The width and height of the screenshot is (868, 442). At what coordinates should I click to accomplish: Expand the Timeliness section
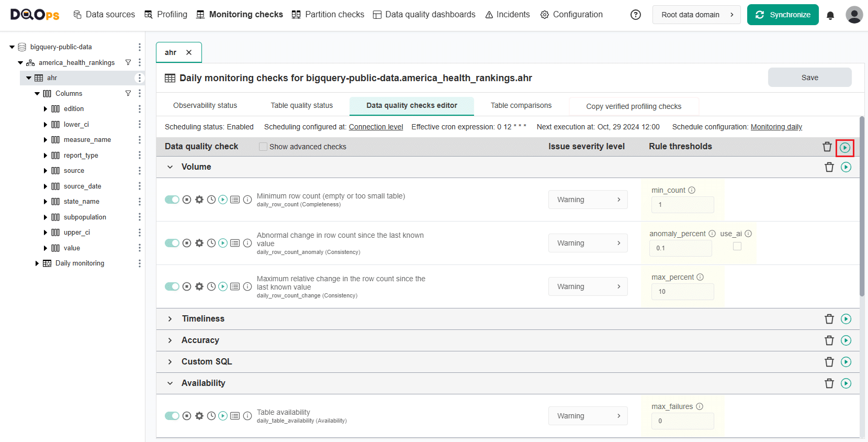[x=170, y=319]
